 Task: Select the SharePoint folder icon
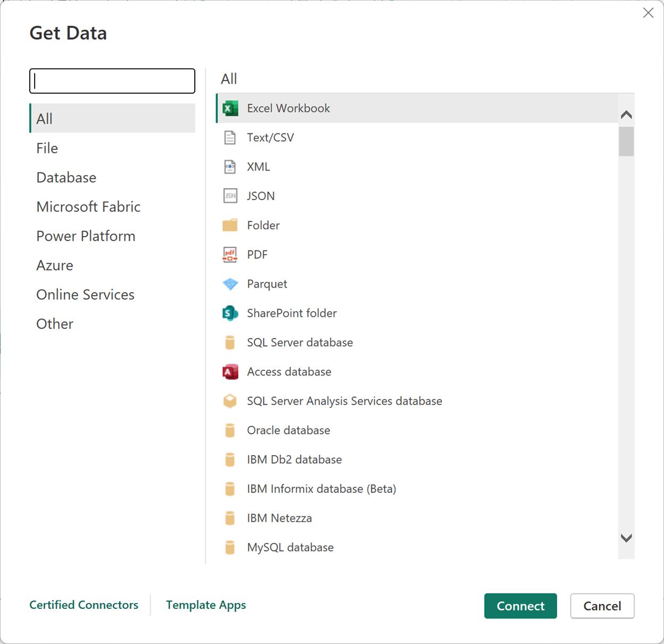pos(230,313)
